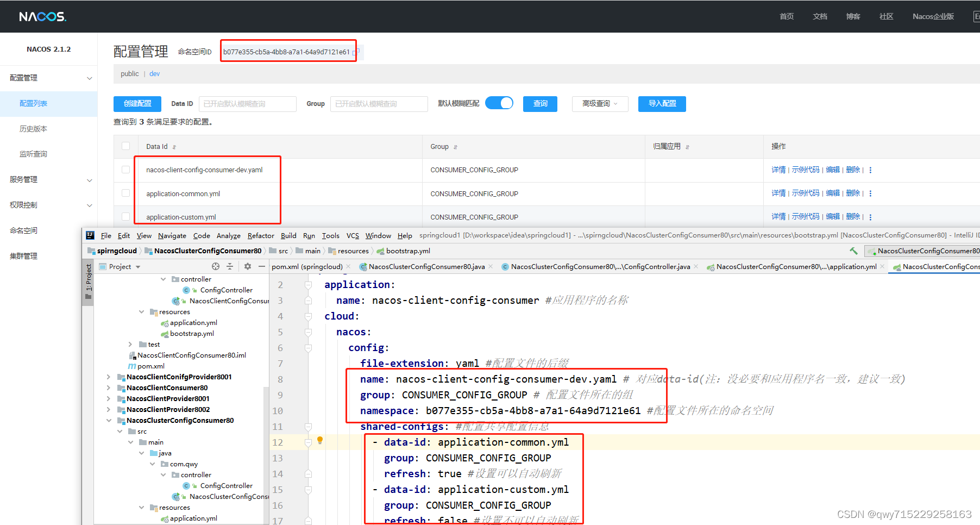Open the 高级查询 dropdown
Screen dimensions: 980x525
(600, 104)
